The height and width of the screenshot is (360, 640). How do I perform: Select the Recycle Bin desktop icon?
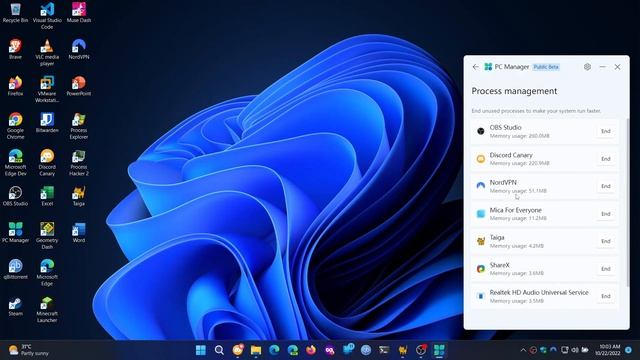tap(16, 12)
